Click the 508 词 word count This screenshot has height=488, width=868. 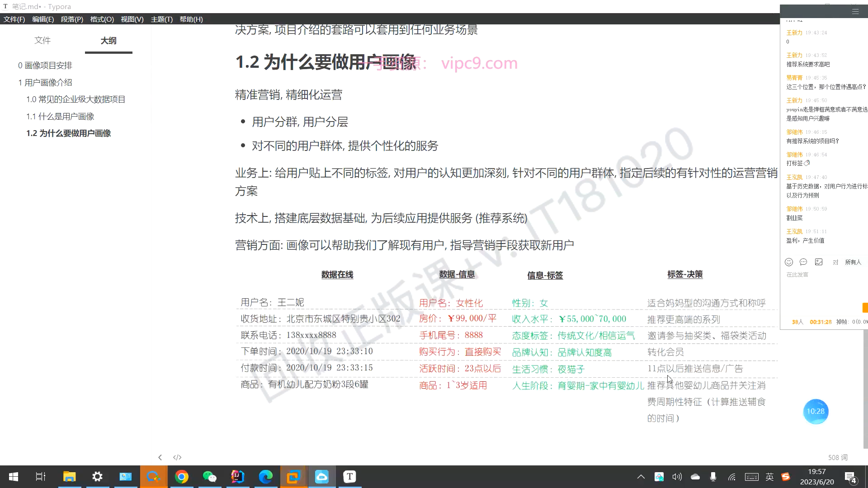point(838,457)
